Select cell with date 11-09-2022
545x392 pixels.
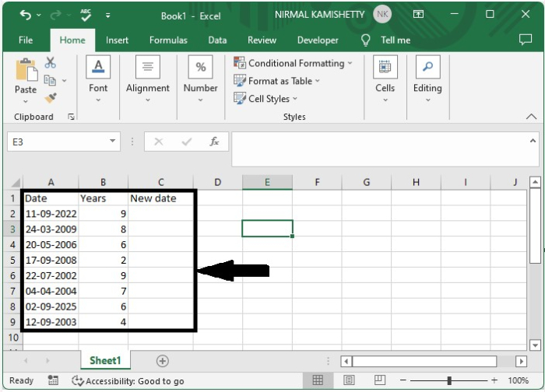click(x=51, y=214)
